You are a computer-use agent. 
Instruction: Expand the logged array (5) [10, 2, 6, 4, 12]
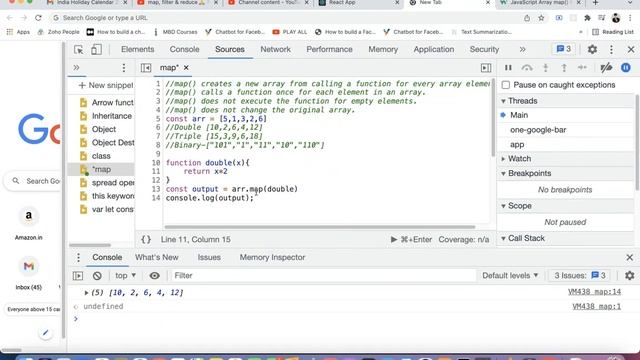86,293
